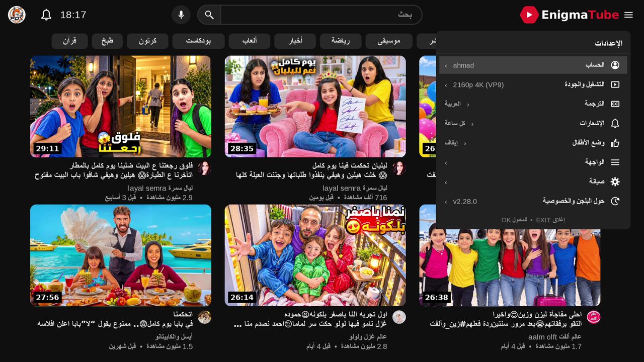
Task: Activate voice search microphone
Action: pyautogui.click(x=181, y=15)
